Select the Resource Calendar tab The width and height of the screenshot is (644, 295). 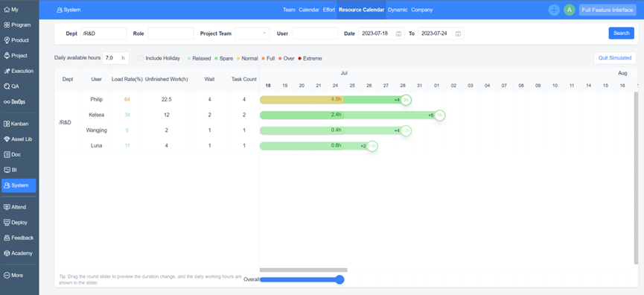(361, 10)
